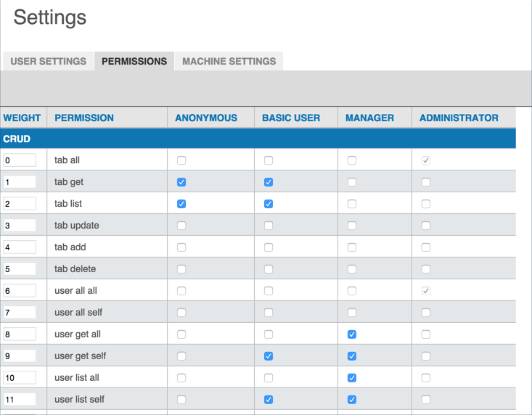Check tab get for Administrator
This screenshot has width=532, height=415.
426,182
